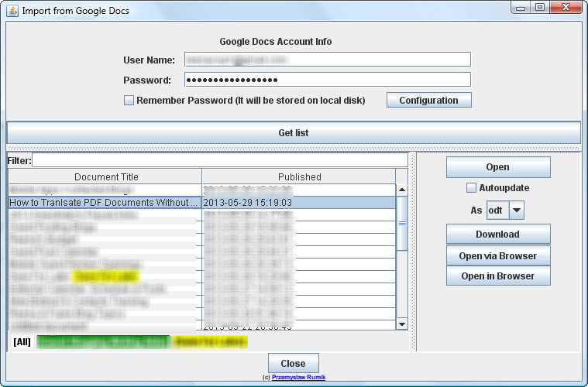Focus the User Name field
Viewport: 588px width, 387px height.
tap(328, 60)
